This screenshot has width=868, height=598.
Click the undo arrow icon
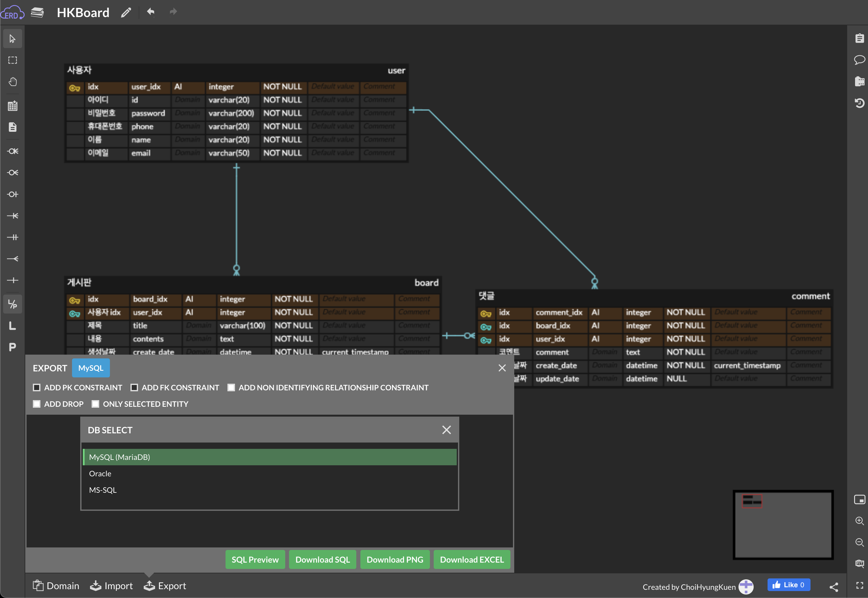pos(151,12)
